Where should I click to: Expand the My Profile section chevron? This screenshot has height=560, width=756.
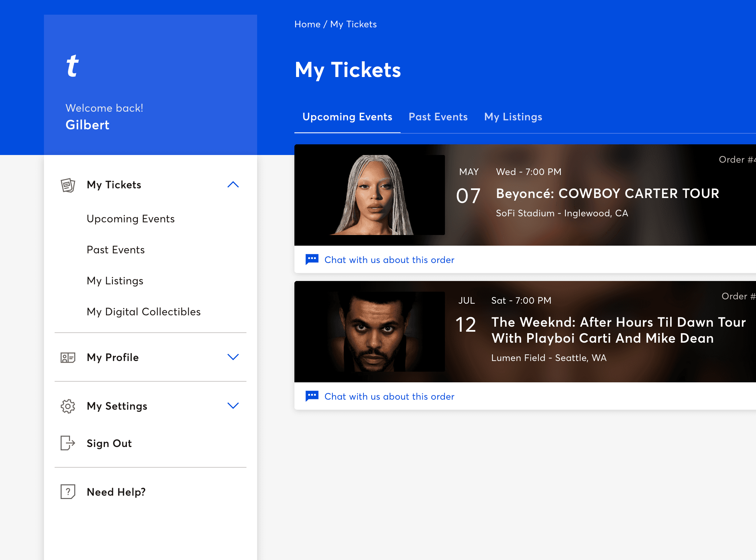coord(233,357)
